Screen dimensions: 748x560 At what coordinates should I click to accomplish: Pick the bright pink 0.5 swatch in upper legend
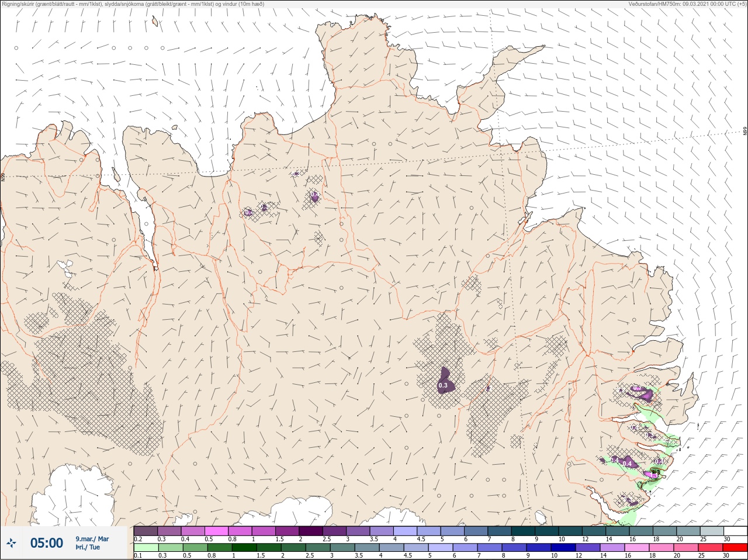tap(217, 531)
